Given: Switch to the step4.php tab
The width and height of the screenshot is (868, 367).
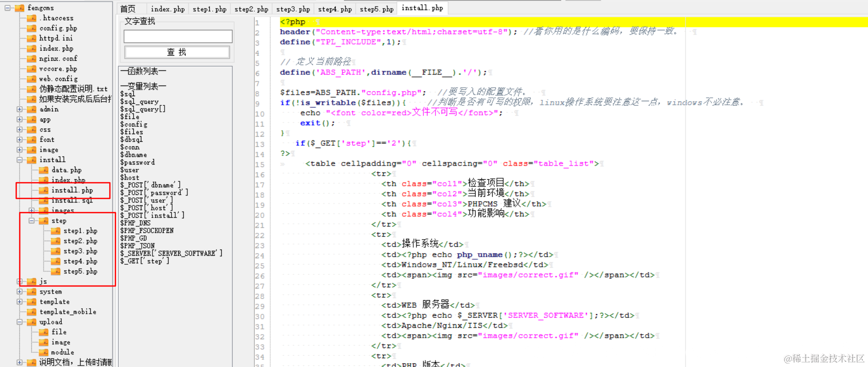Looking at the screenshot, I should tap(335, 9).
